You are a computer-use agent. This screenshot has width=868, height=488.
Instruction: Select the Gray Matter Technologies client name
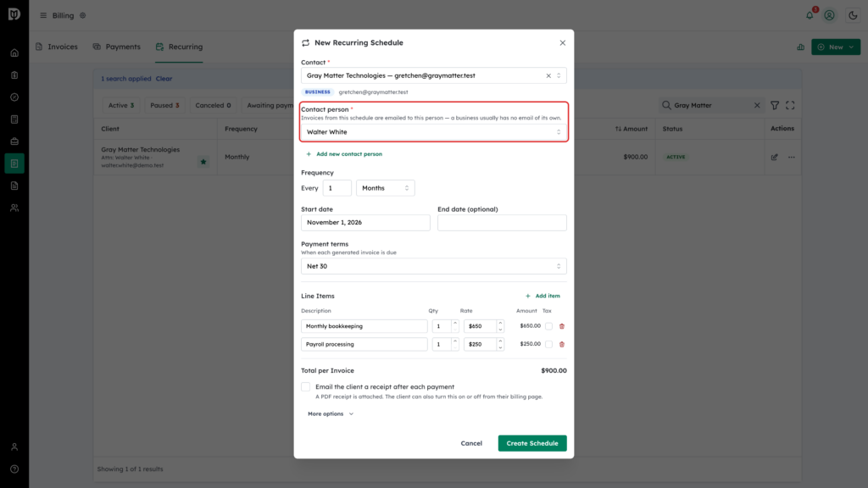140,149
